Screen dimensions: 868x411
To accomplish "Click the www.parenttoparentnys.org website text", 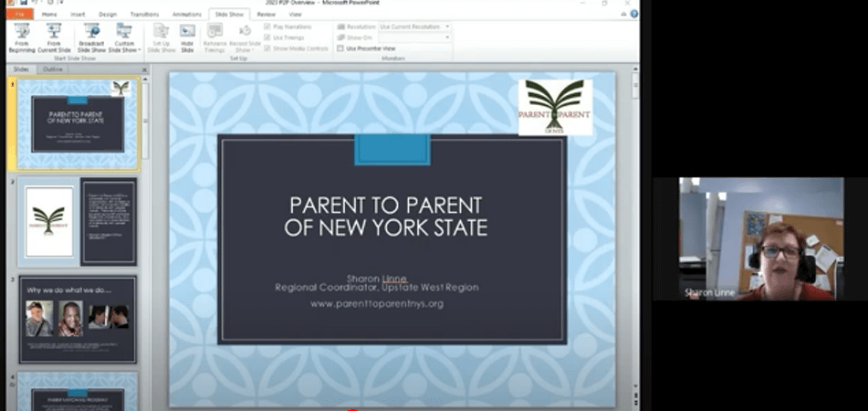I will [377, 304].
